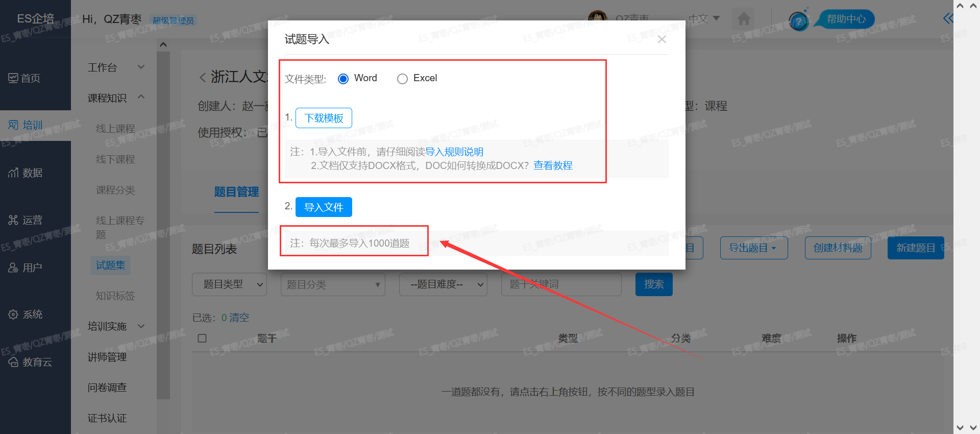The height and width of the screenshot is (434, 980).
Task: Switch to the 题目管理 tab
Action: click(x=236, y=192)
